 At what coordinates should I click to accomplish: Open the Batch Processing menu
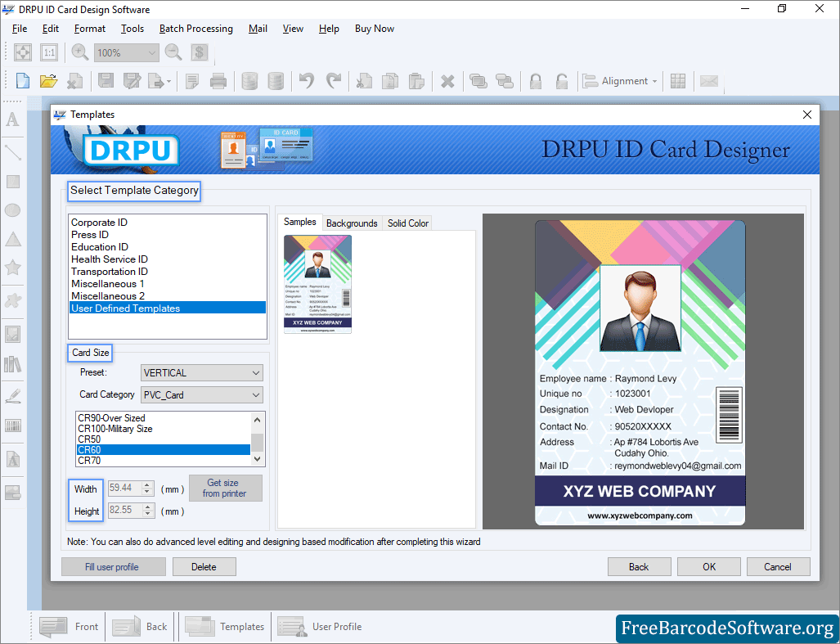[196, 29]
